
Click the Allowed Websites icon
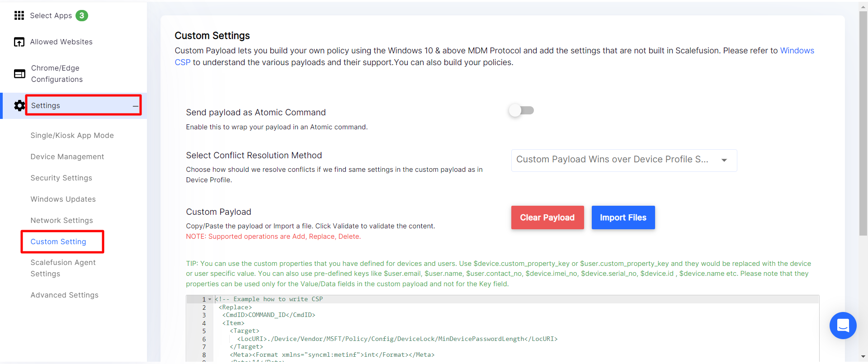coord(19,42)
